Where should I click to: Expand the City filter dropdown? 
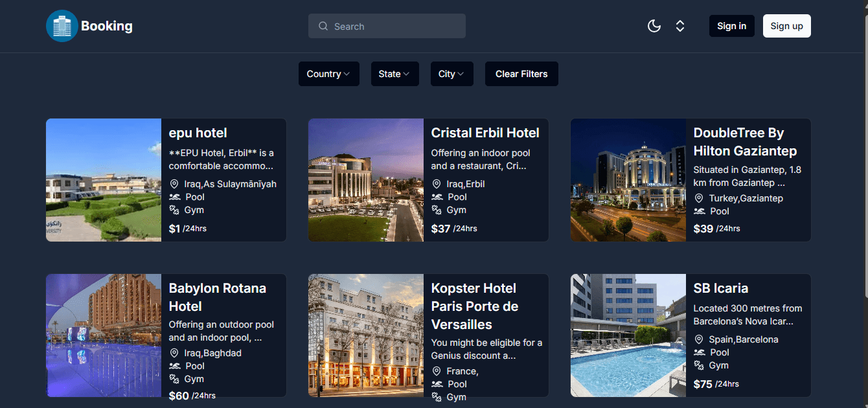(x=451, y=74)
